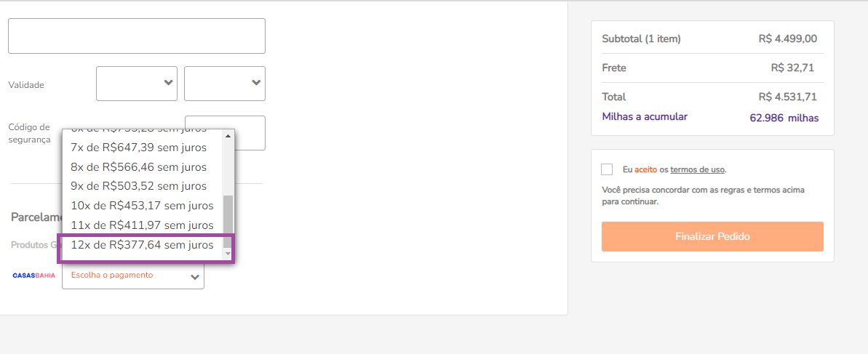Select 7x de R$647,39 sem juros
Image resolution: width=868 pixels, height=354 pixels.
pyautogui.click(x=143, y=148)
